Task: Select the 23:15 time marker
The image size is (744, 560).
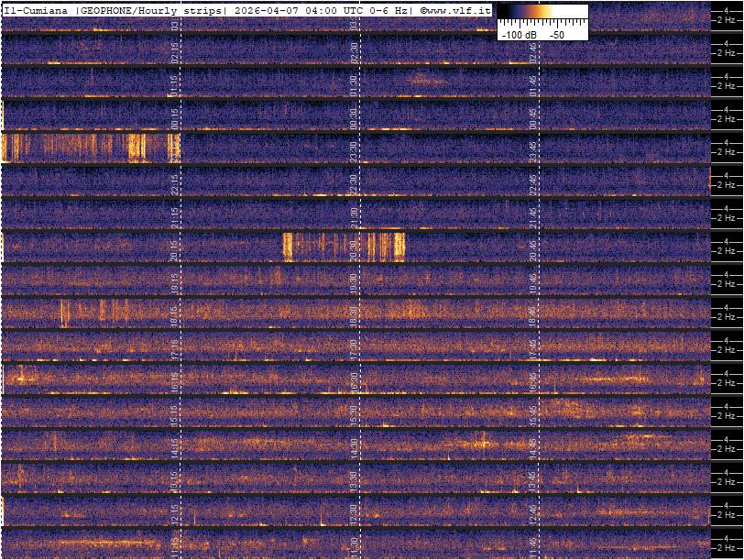Action: coord(175,148)
